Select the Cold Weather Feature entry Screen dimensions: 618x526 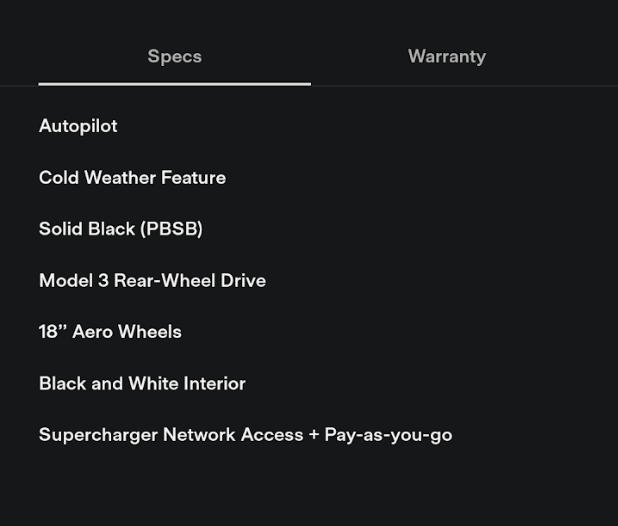pyautogui.click(x=132, y=178)
